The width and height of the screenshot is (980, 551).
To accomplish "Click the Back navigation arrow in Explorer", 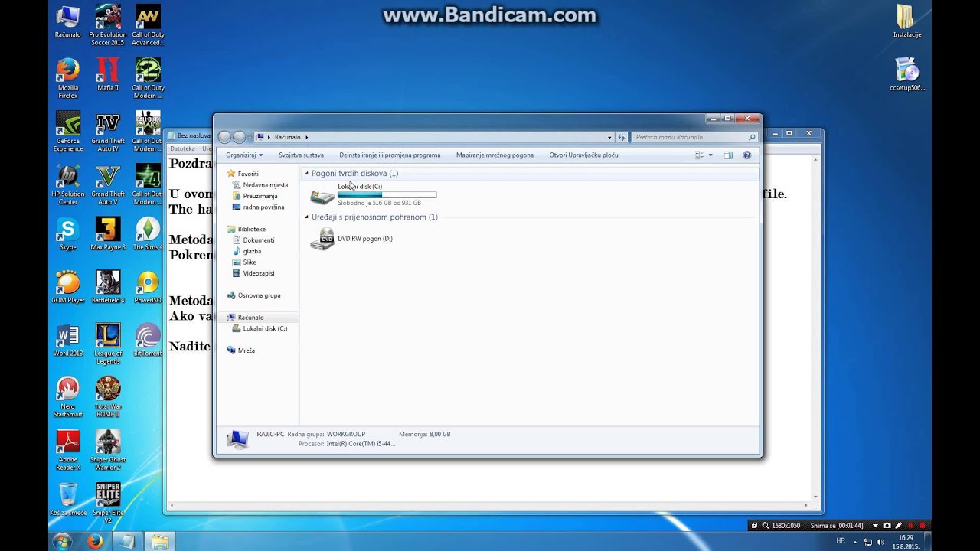I will coord(224,137).
